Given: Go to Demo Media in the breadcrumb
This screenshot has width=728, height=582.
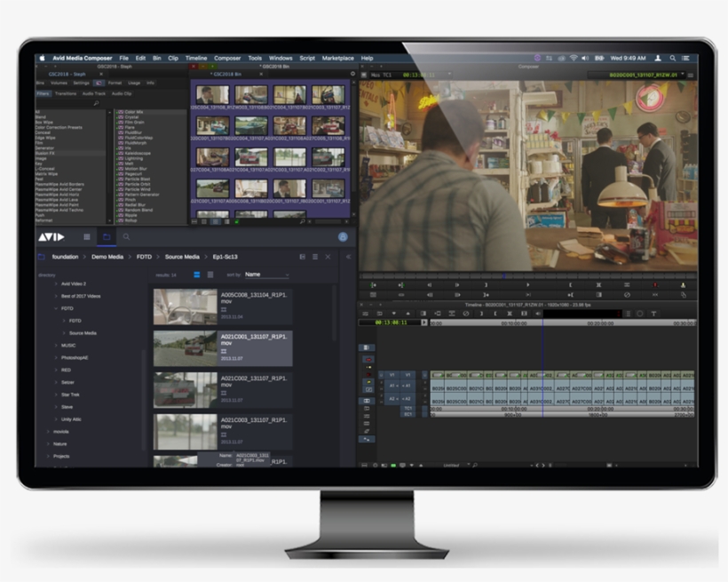Looking at the screenshot, I should [x=107, y=257].
